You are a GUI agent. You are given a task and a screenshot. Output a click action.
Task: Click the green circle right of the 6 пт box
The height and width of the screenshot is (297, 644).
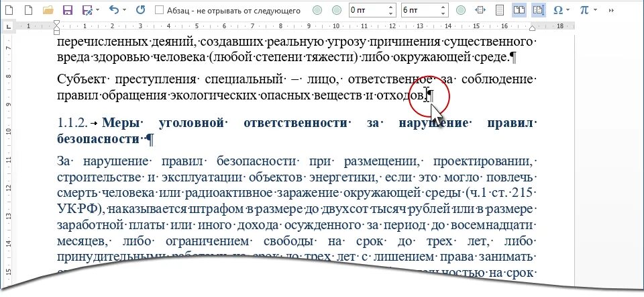tap(461, 10)
